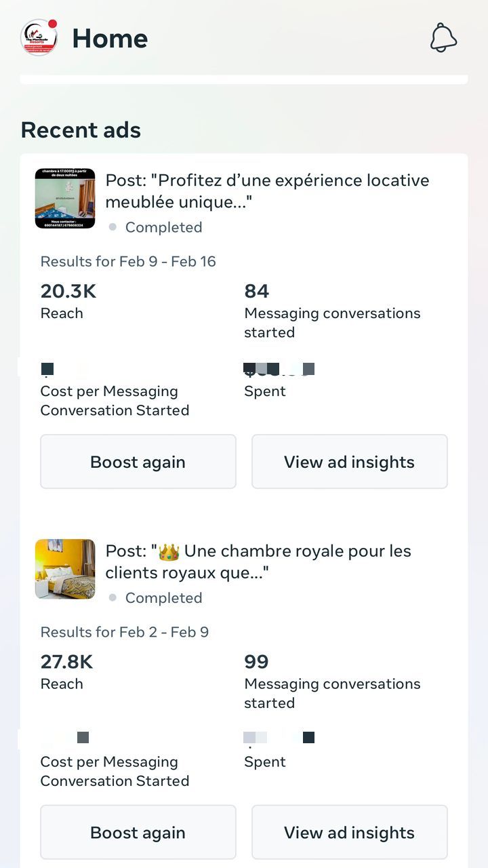Tap the Completed status of the royal room ad
The image size is (488, 868).
[x=163, y=597]
